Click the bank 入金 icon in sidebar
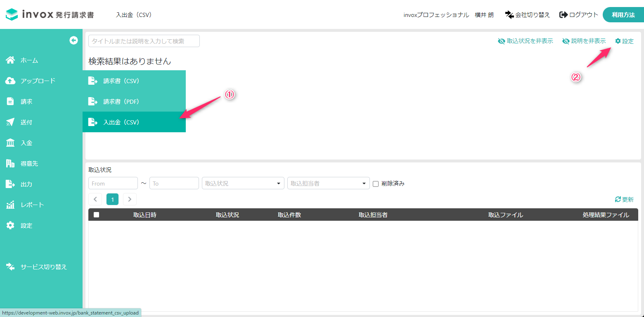644x317 pixels. tap(10, 143)
